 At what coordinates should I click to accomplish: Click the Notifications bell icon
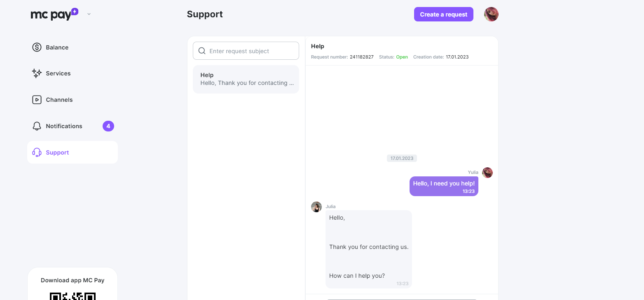pos(37,126)
